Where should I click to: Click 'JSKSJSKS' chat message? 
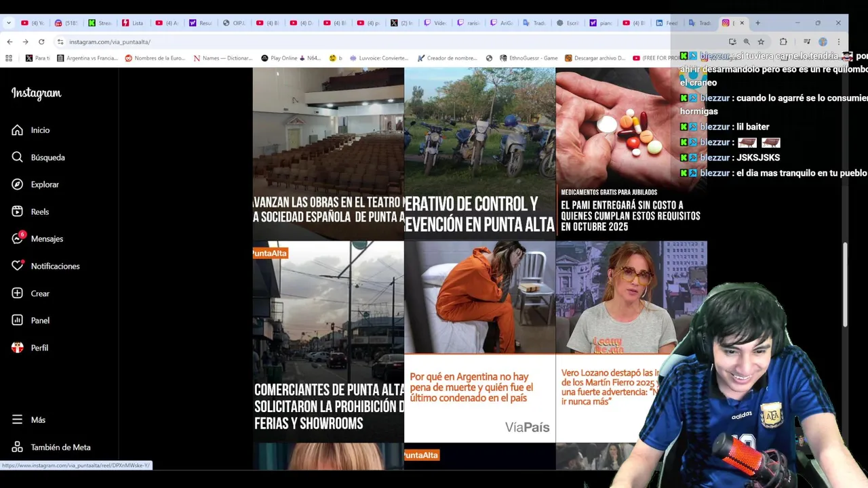pyautogui.click(x=758, y=157)
